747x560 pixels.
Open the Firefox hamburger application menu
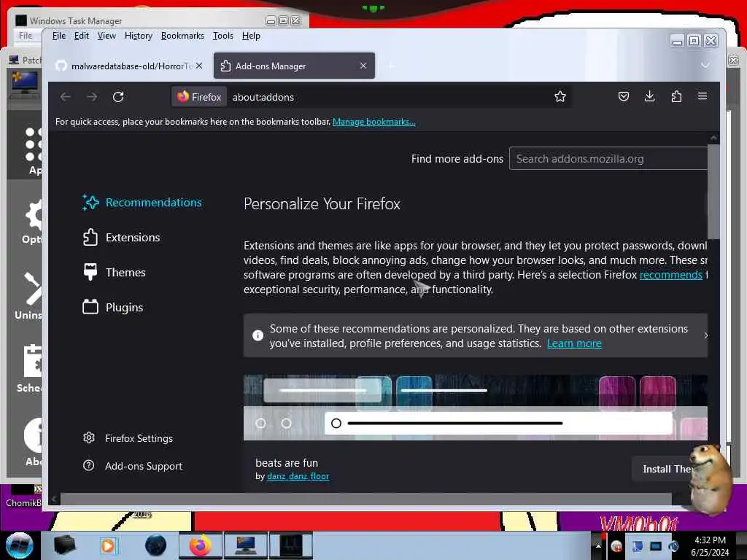703,97
